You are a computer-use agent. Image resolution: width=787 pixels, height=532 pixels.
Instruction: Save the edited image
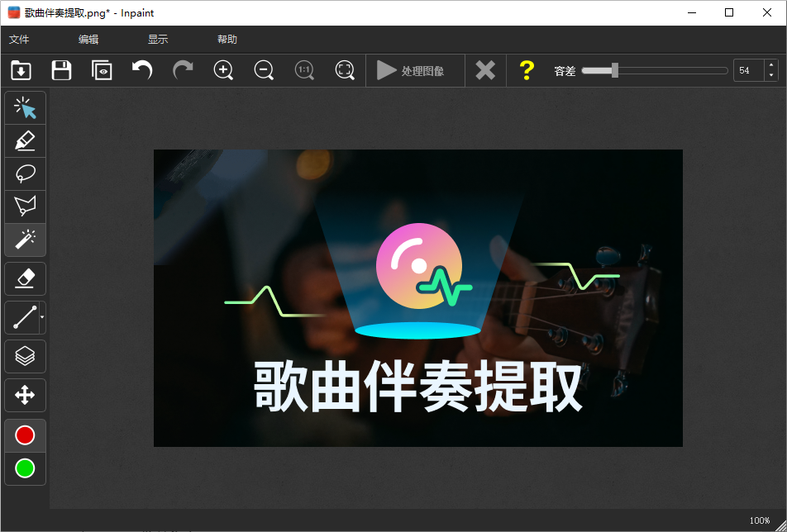pos(61,70)
